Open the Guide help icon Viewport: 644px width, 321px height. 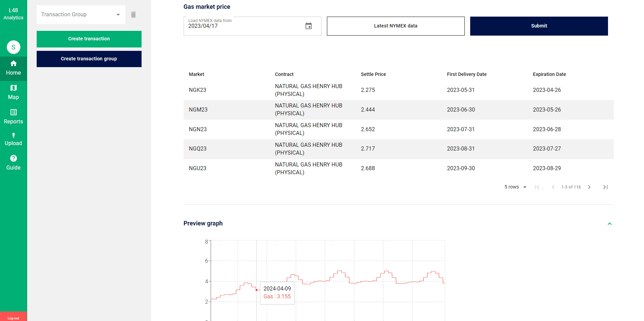point(13,158)
